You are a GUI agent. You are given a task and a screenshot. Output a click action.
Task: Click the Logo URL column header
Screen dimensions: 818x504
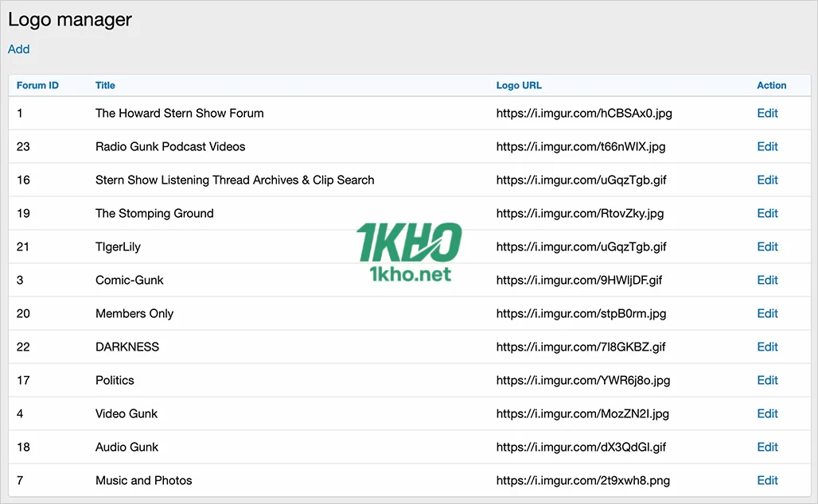[519, 85]
